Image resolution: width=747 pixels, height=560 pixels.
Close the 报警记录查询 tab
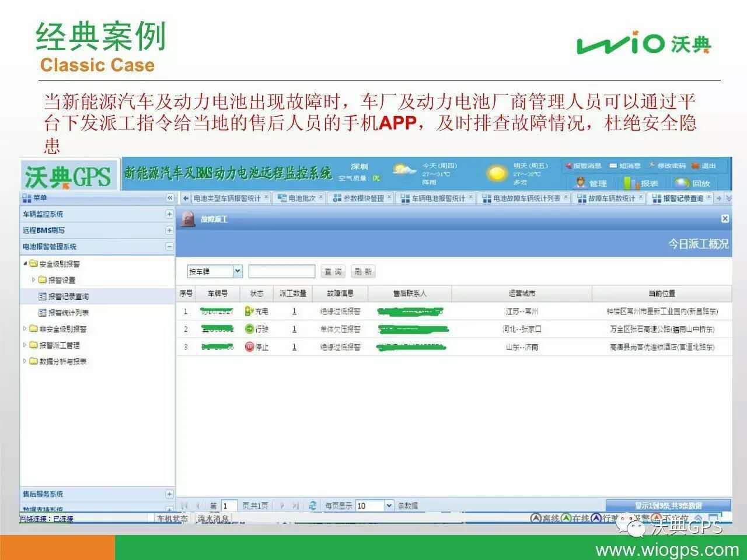pos(709,197)
